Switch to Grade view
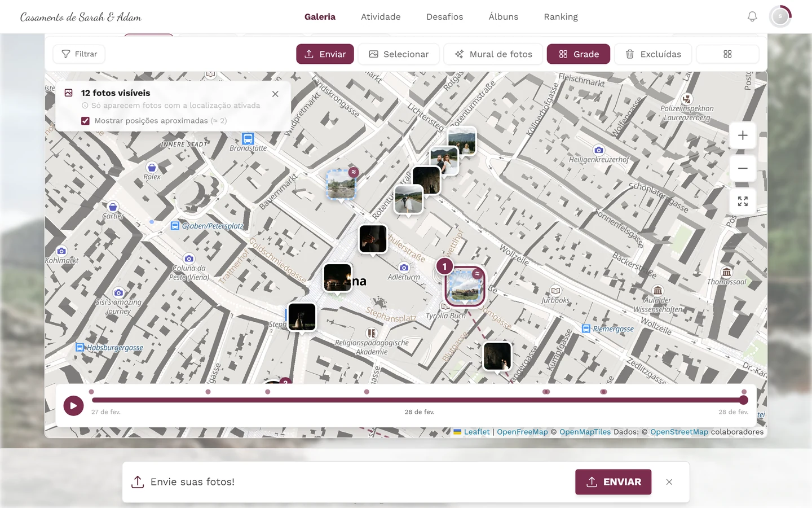812x508 pixels. pos(579,54)
